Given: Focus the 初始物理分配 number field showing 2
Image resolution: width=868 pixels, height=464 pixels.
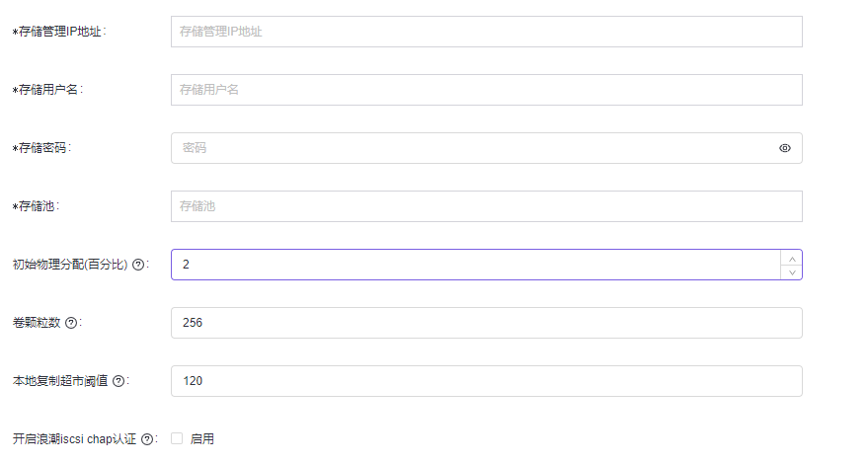Looking at the screenshot, I should point(474,265).
